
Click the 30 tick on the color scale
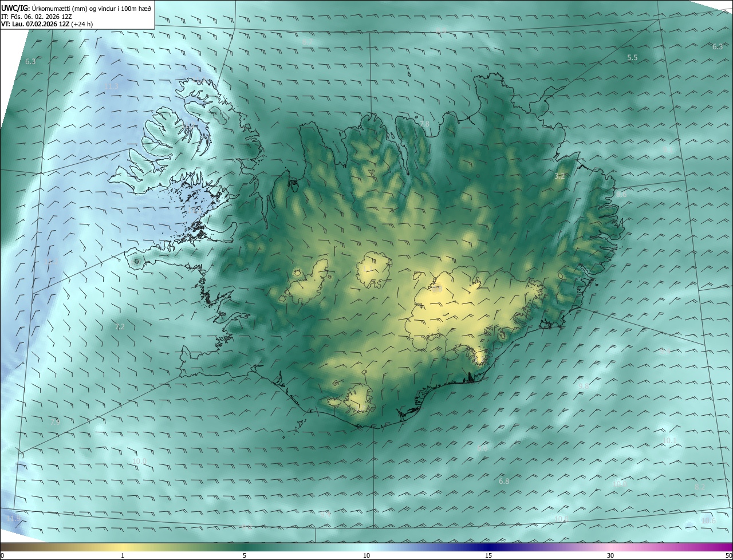610,556
